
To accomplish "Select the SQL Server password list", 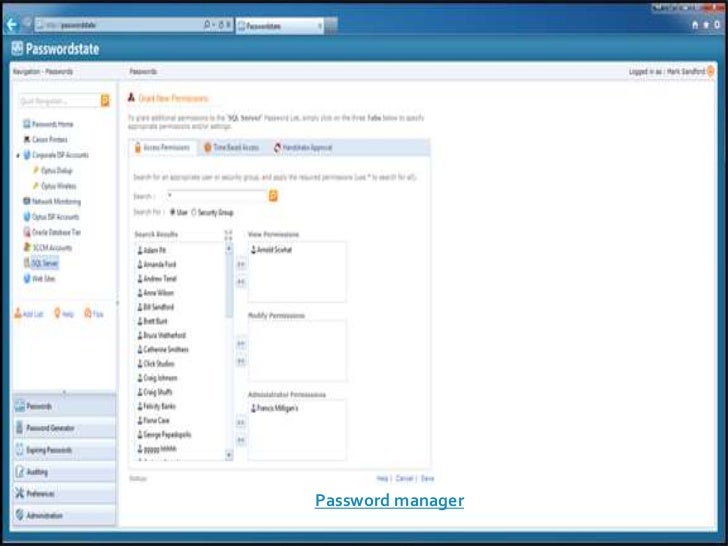I will tap(41, 263).
